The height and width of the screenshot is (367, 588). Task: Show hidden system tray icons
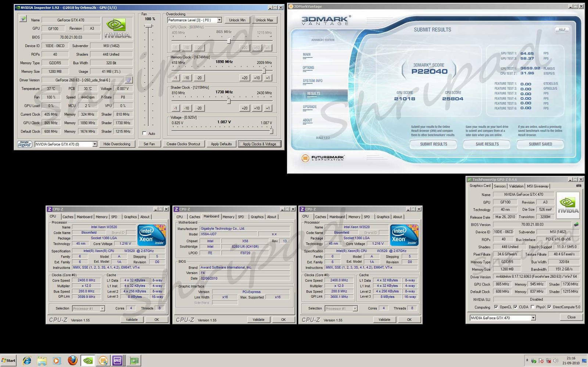527,361
